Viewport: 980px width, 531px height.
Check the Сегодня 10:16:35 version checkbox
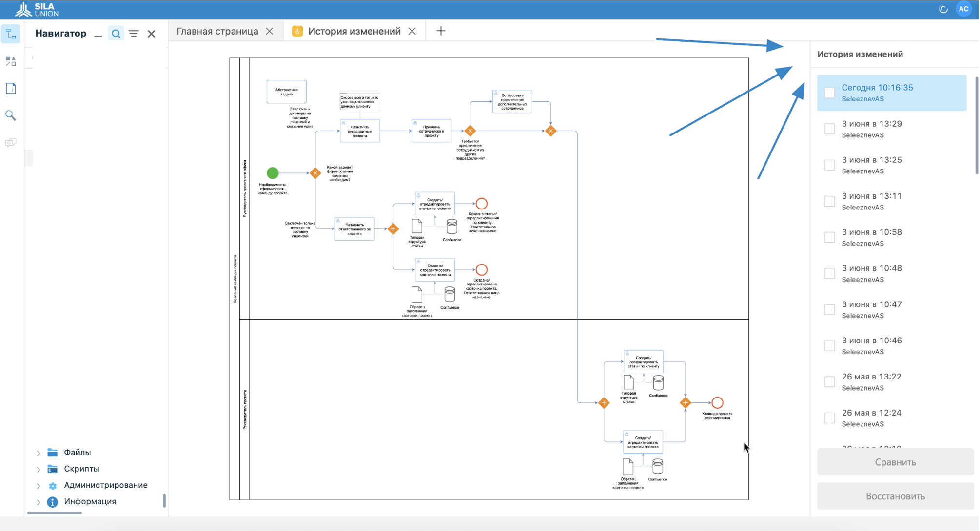pos(829,93)
